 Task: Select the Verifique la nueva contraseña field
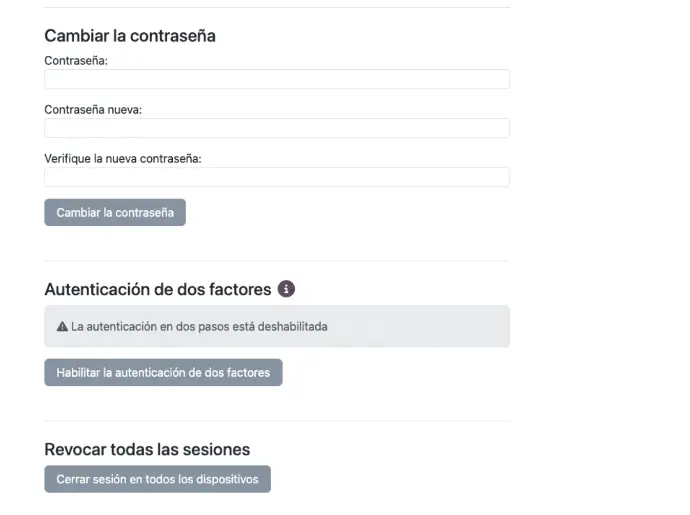tap(277, 177)
